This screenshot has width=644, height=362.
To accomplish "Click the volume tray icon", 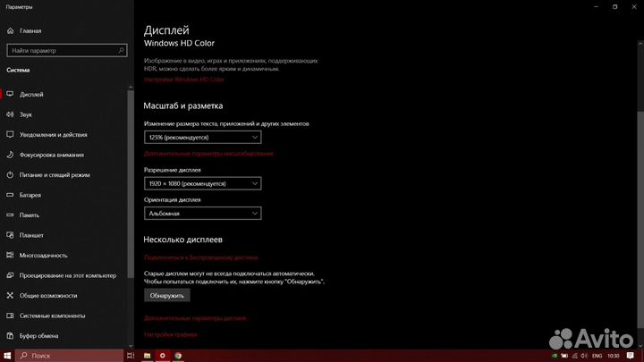I will click(x=584, y=356).
